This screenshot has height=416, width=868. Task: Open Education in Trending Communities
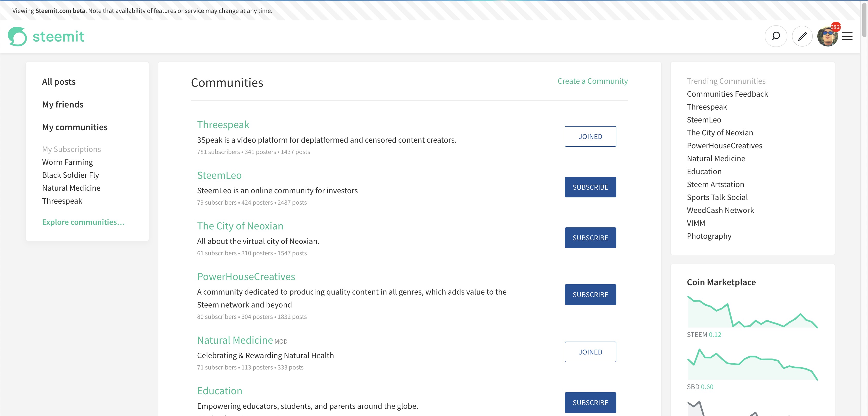click(x=704, y=171)
